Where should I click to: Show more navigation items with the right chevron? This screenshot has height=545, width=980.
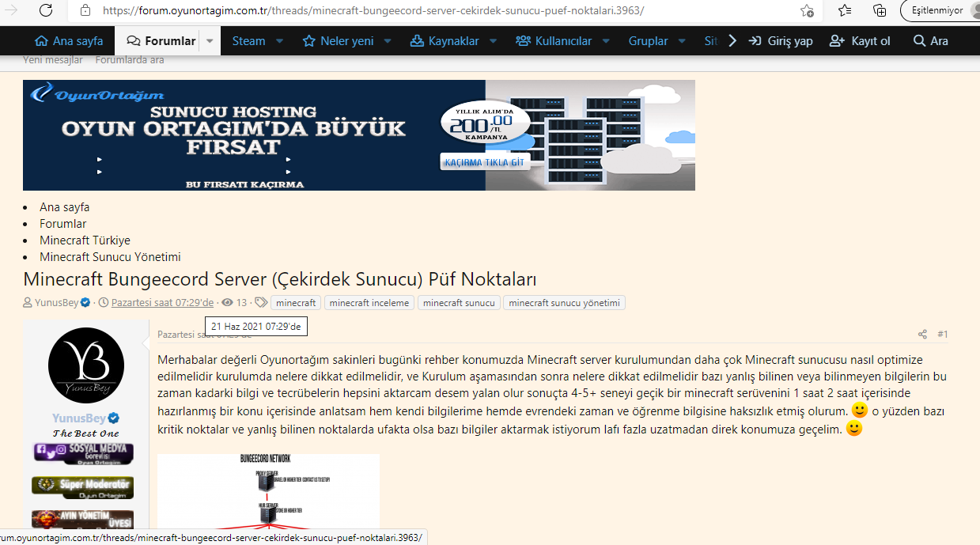coord(732,41)
